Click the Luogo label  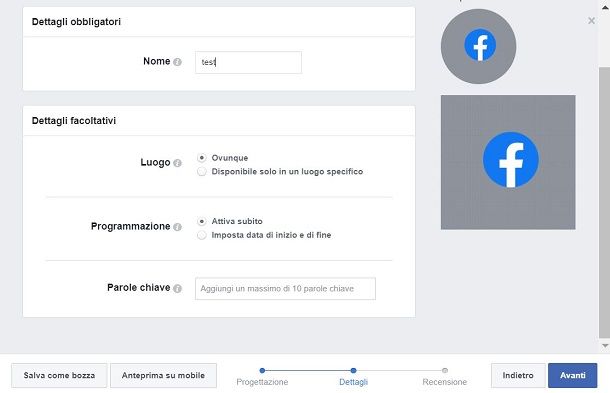pyautogui.click(x=155, y=162)
